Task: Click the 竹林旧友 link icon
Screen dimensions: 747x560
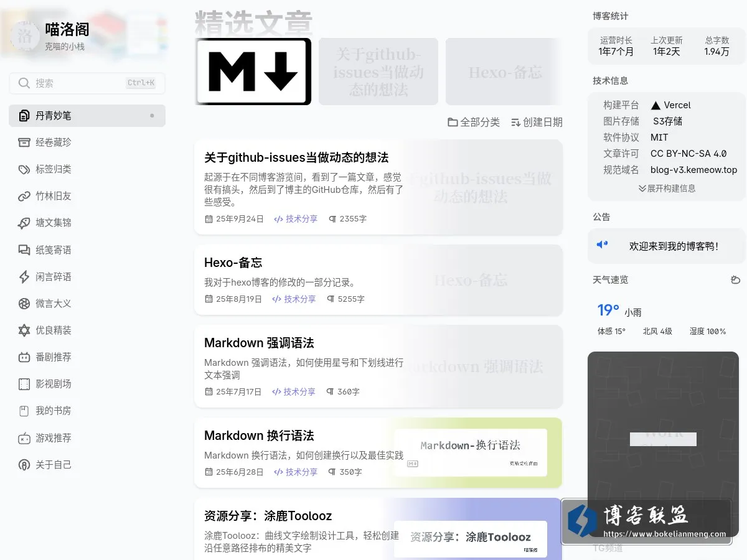Action: pos(24,196)
